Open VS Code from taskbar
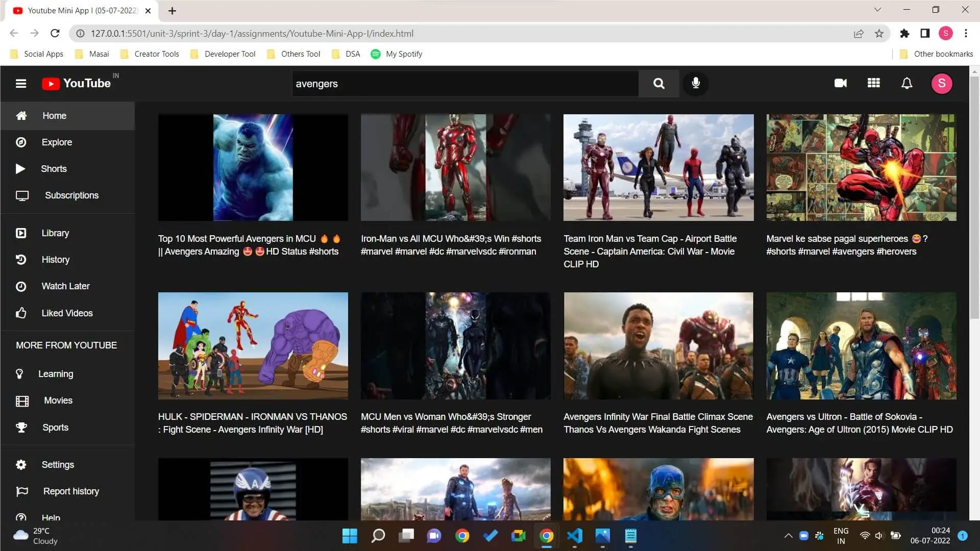 point(574,536)
